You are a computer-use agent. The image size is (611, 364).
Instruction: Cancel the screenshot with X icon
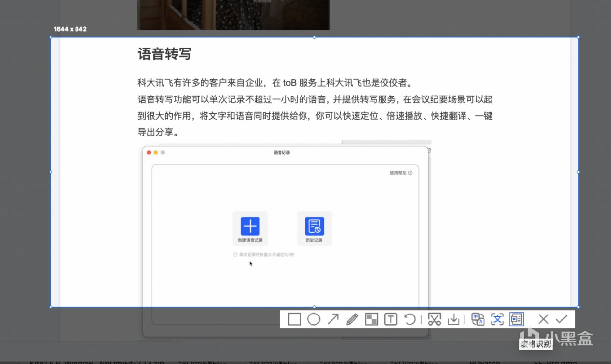pos(543,320)
